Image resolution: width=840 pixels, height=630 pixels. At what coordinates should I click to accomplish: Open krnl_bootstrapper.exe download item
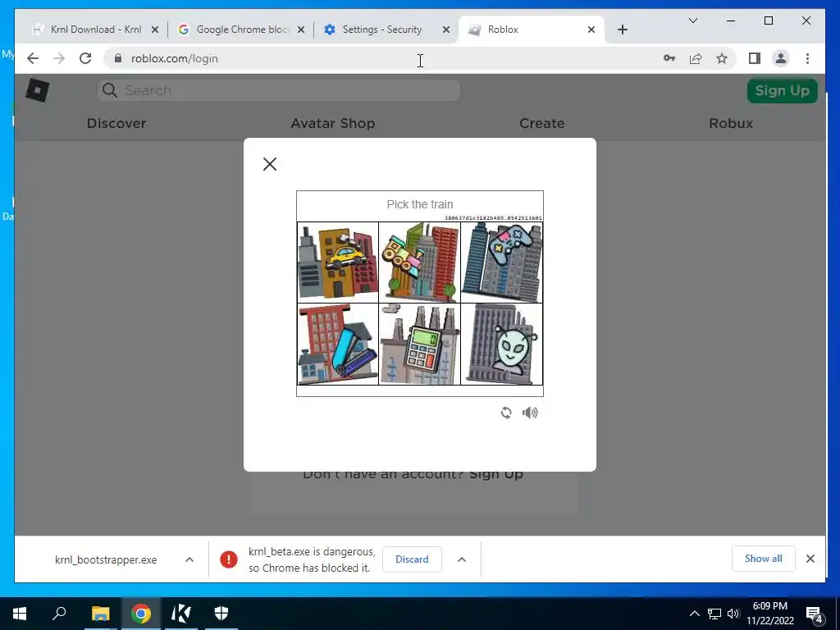pos(106,559)
